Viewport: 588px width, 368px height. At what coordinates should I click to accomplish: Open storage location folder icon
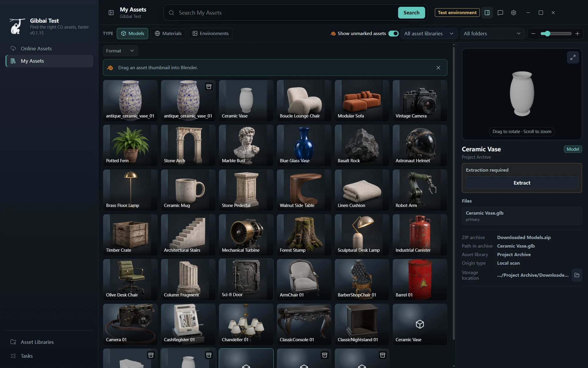pyautogui.click(x=577, y=275)
